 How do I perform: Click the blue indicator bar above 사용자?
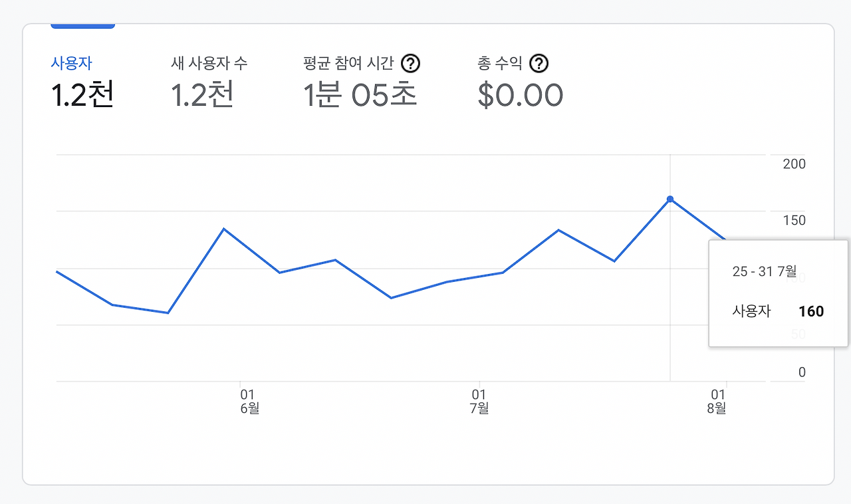point(82,27)
